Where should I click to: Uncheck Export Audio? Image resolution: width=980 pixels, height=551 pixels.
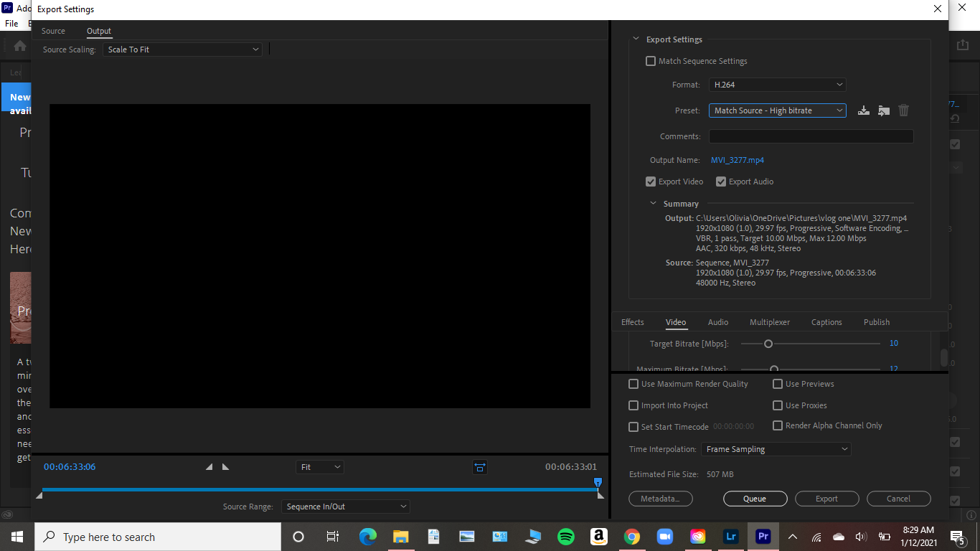[x=721, y=181]
